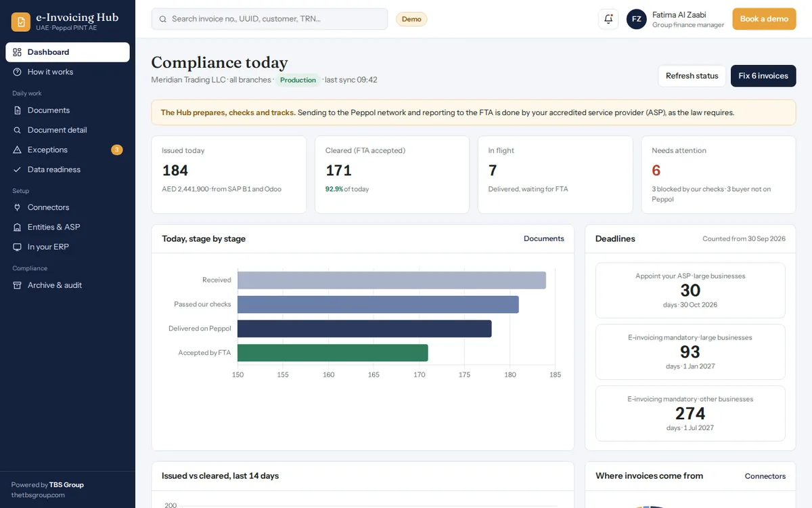This screenshot has width=812, height=508.
Task: Click Issued vs cleared, last 14 days heading
Action: pos(220,476)
